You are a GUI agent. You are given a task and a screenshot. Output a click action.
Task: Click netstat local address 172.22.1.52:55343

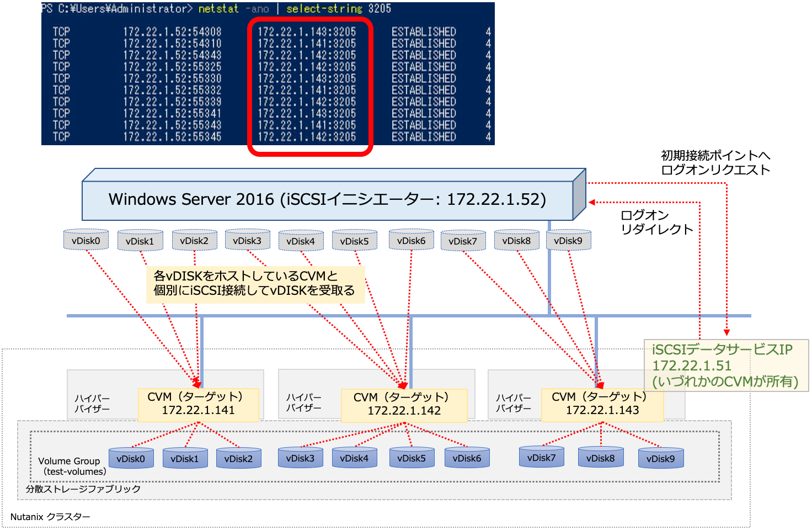[172, 125]
